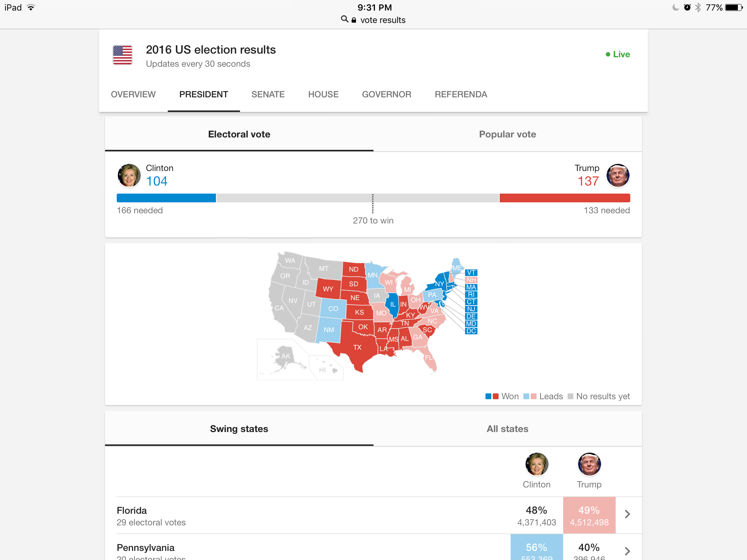
Task: Tap Clinton's portrait in electoral vote panel
Action: coord(129,175)
